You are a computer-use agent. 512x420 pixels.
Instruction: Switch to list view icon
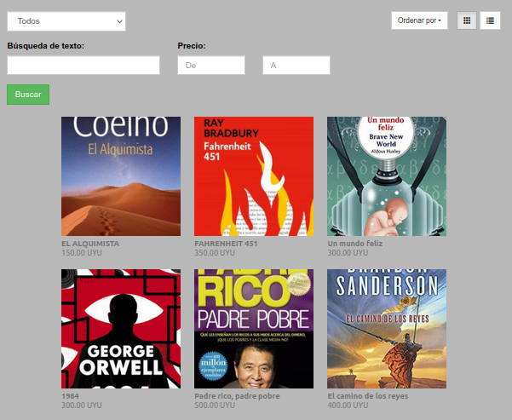point(490,20)
